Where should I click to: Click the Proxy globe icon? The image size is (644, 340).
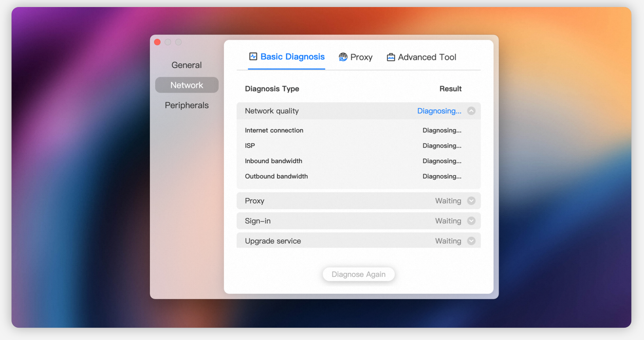tap(343, 57)
